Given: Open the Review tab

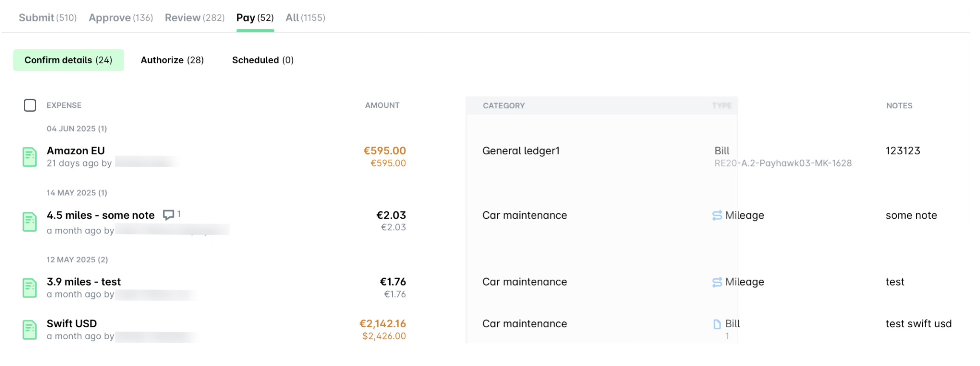Looking at the screenshot, I should click(195, 18).
